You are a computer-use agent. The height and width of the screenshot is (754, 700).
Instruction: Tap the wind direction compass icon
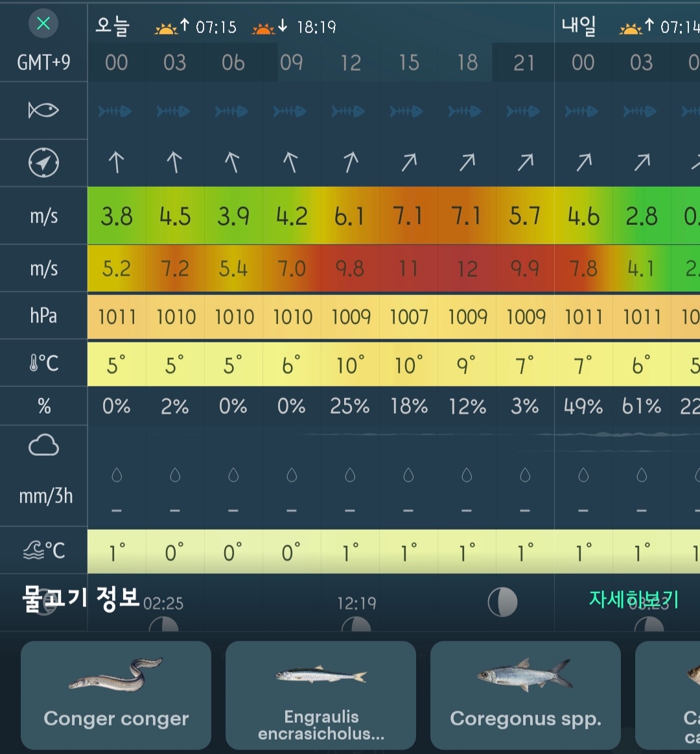pos(43,163)
